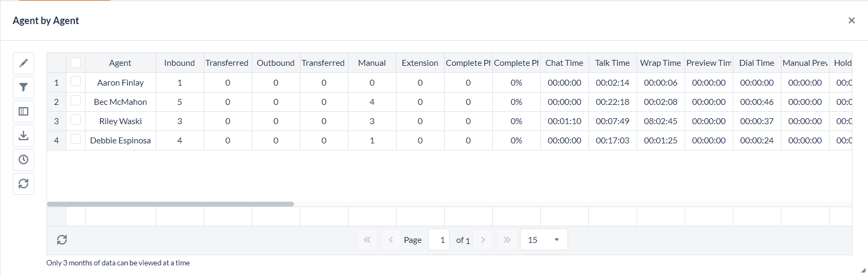Check the Aaron Finlay row checkbox
The image size is (868, 275).
76,82
